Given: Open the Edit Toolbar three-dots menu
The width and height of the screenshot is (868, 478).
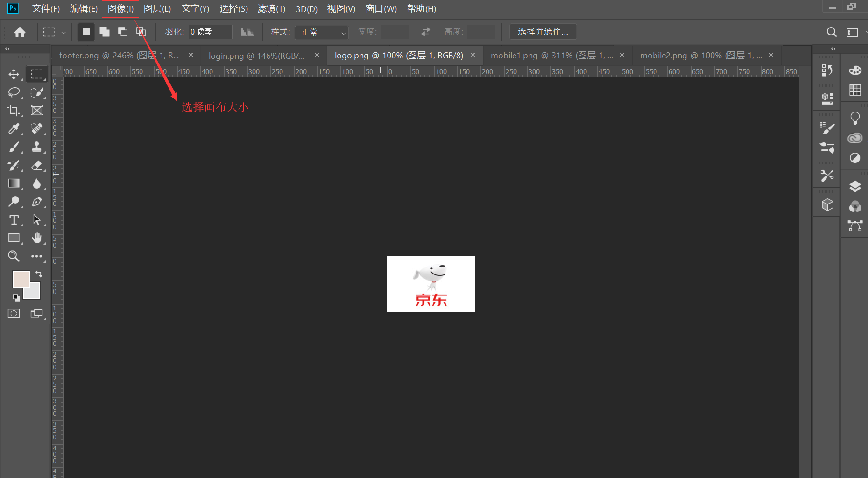Looking at the screenshot, I should (x=37, y=256).
